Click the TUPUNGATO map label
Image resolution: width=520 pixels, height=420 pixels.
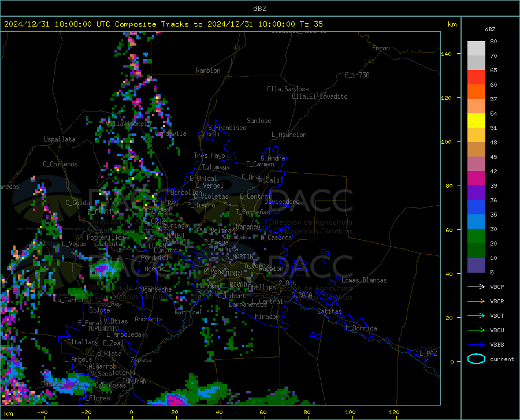103,329
